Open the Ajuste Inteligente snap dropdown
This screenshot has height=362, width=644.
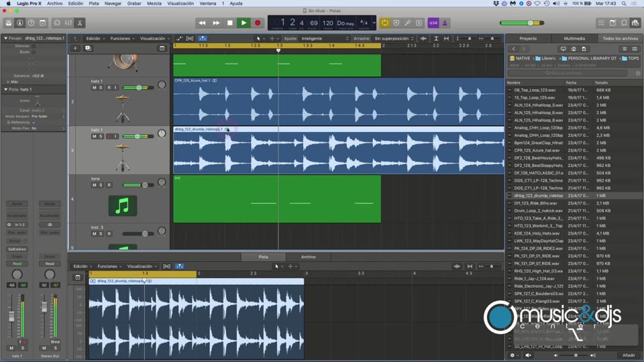coord(325,39)
